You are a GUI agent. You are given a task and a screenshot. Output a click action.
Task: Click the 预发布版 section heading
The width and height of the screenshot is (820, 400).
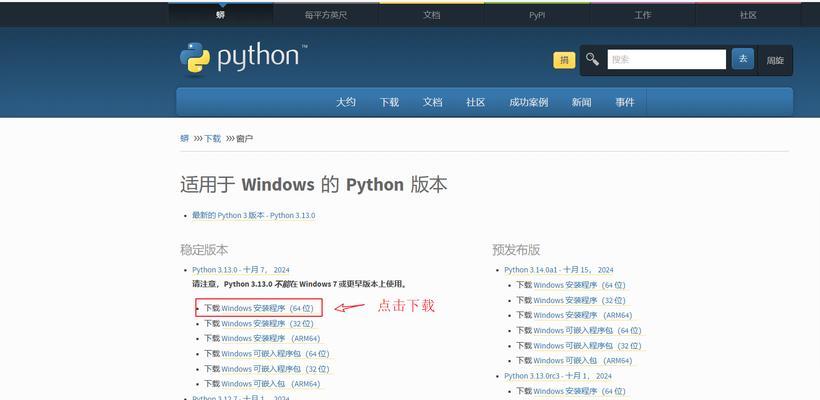click(x=516, y=250)
